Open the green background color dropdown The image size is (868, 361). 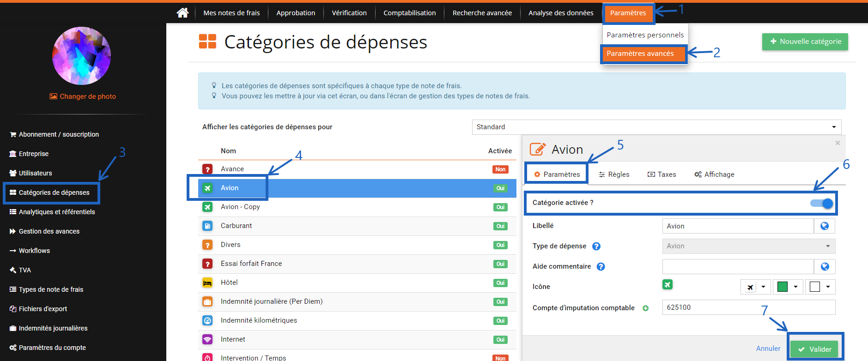coord(788,287)
